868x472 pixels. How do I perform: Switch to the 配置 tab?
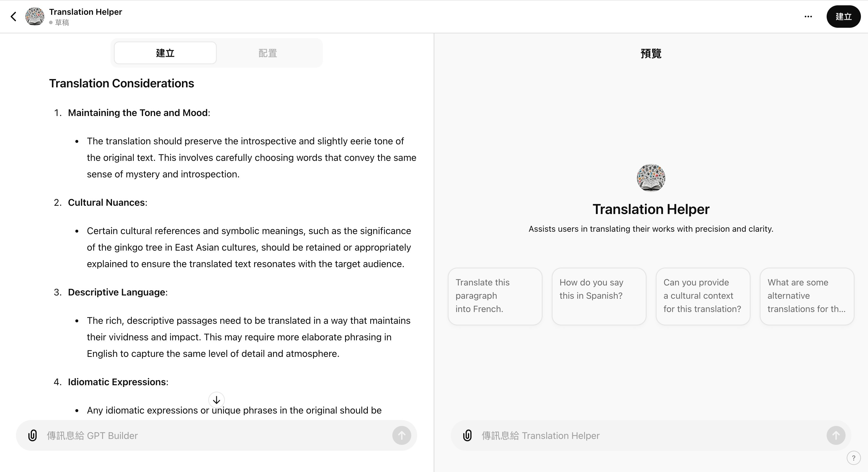268,53
